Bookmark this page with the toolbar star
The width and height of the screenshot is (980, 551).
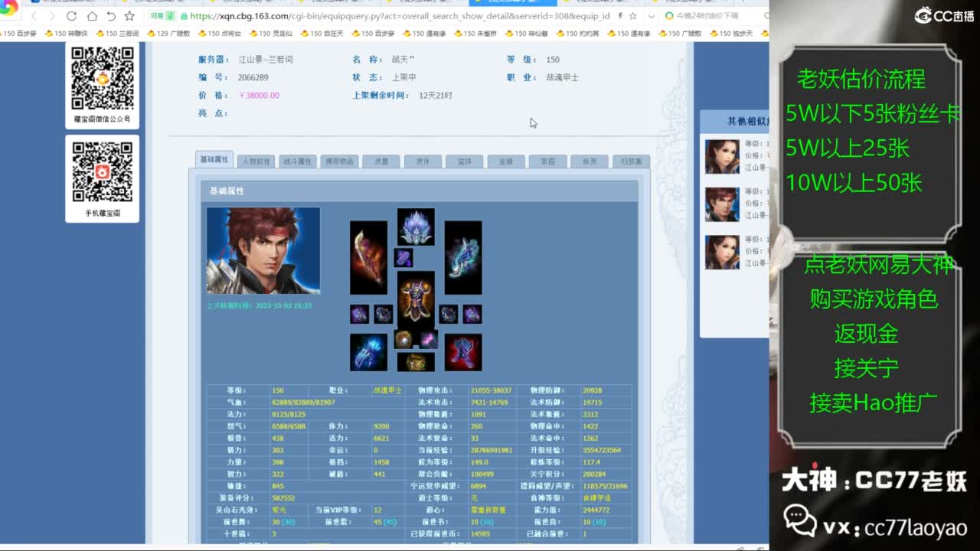tap(129, 16)
